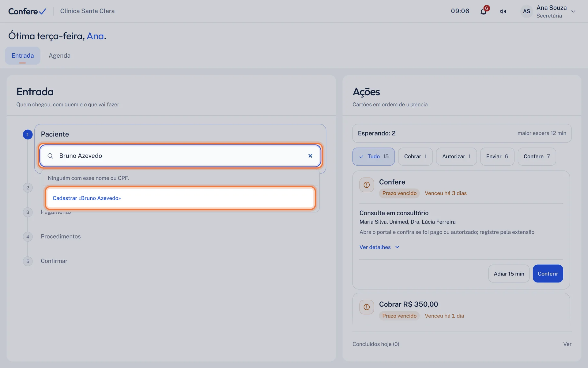Click Cadastrar «Bruno Azevedo» option
This screenshot has width=588, height=368.
[x=180, y=198]
